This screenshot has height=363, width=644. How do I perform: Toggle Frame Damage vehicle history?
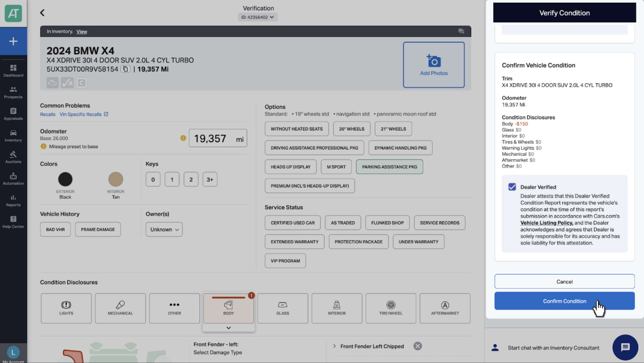(x=98, y=229)
